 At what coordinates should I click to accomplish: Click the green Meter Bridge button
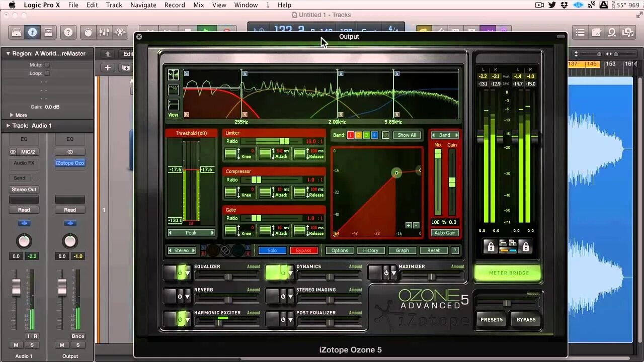pyautogui.click(x=509, y=273)
